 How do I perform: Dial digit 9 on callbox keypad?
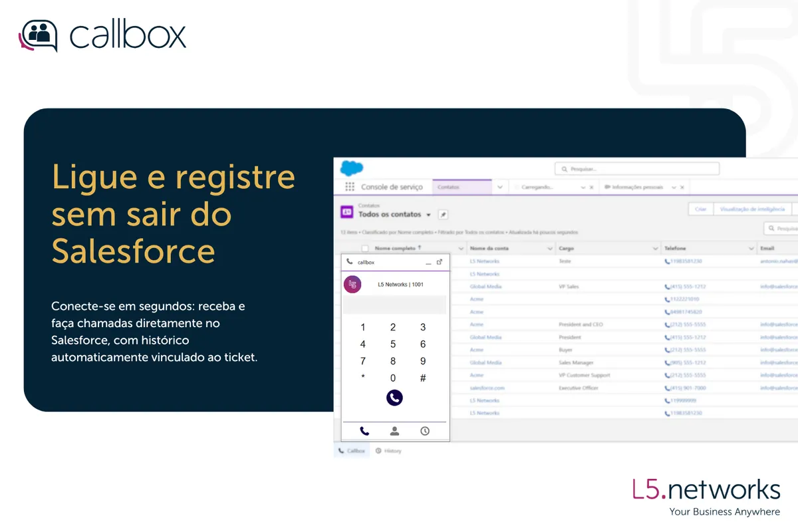click(x=423, y=361)
